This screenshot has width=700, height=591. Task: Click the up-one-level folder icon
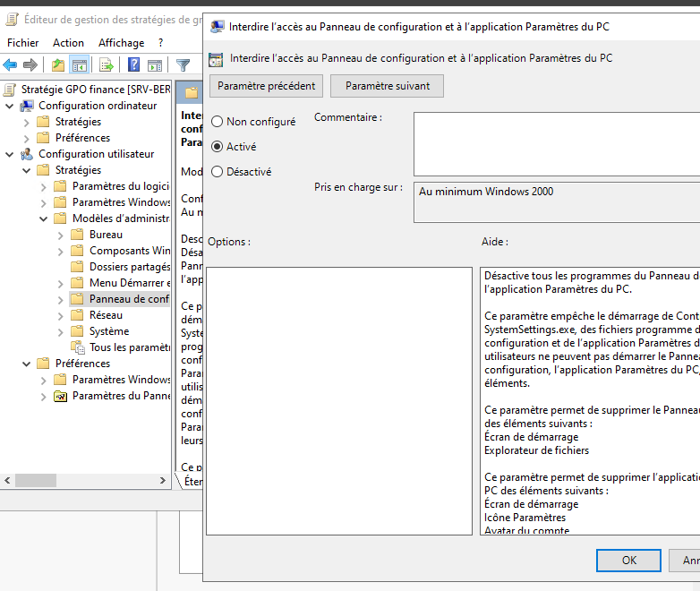tap(58, 64)
